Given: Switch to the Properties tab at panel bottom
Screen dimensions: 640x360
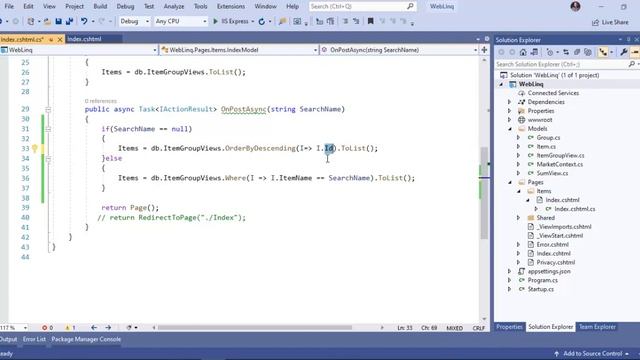Looking at the screenshot, I should [x=509, y=327].
